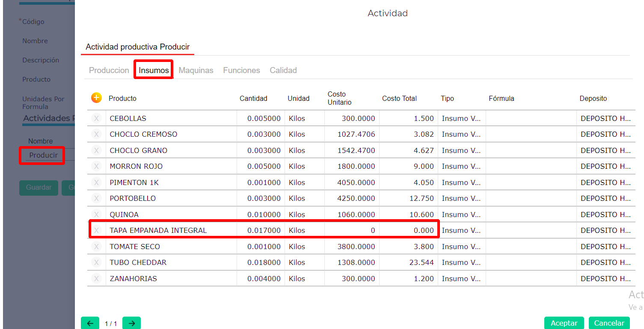Remove the CEBOLLAS row with X icon

[x=96, y=118]
